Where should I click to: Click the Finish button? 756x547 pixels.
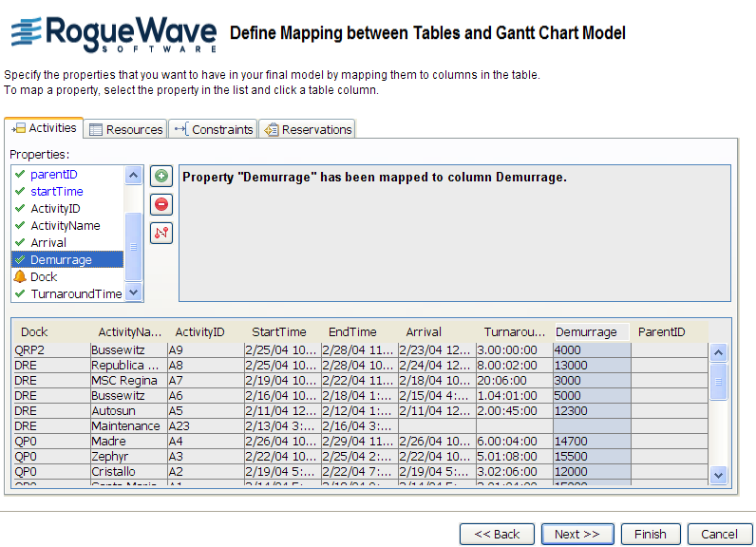coord(651,534)
